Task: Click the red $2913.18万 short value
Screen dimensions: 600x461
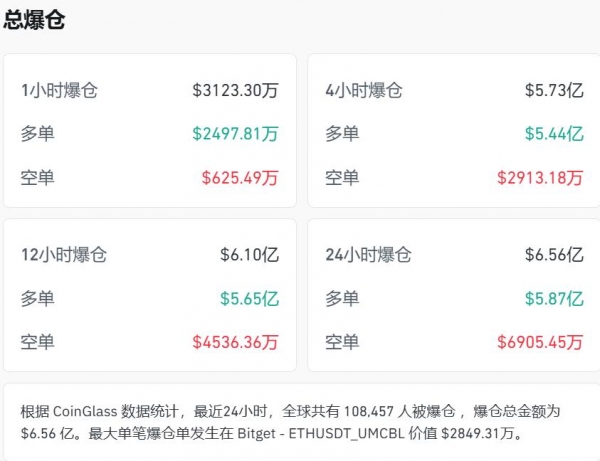Action: click(540, 178)
